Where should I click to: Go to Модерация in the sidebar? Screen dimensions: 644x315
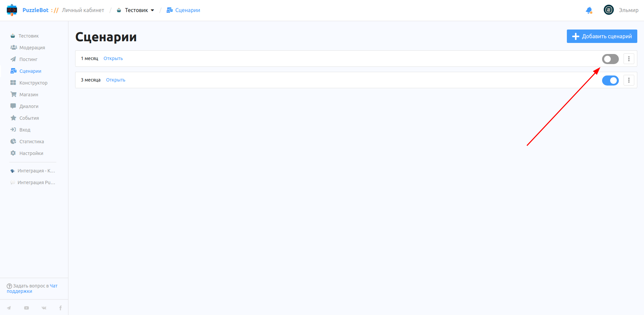(x=32, y=48)
